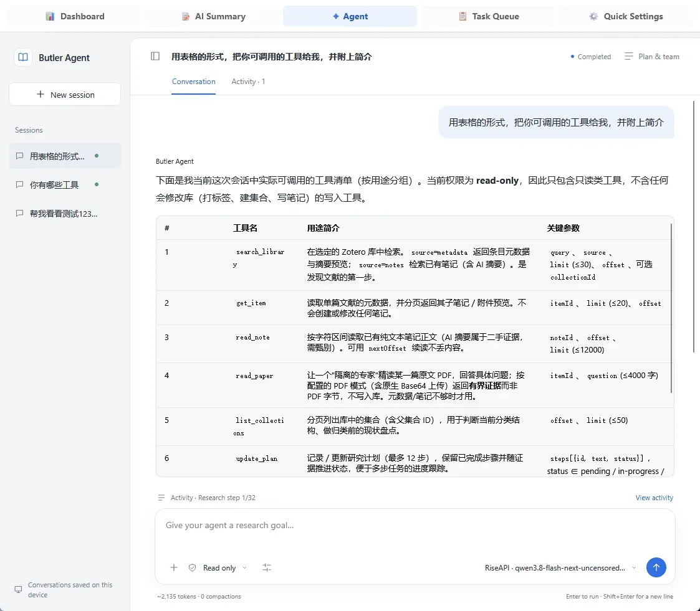Click the update_plan tool name cell

point(257,459)
